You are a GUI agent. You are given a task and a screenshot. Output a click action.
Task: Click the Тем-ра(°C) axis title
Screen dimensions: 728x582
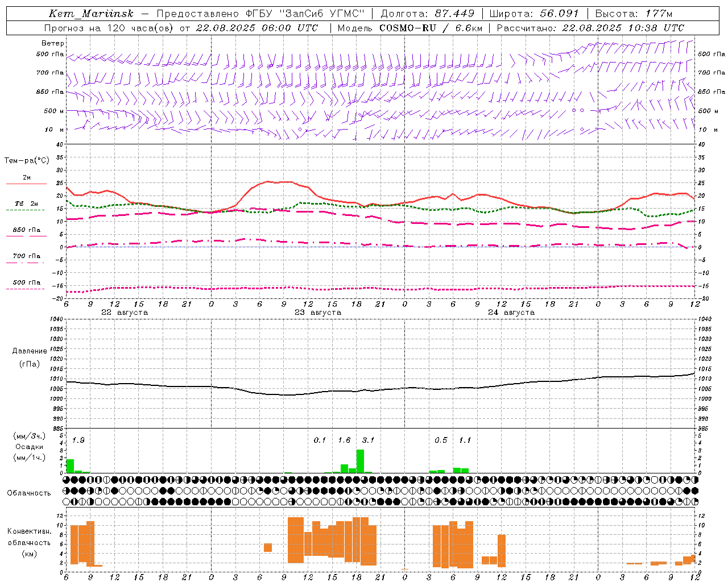[27, 161]
